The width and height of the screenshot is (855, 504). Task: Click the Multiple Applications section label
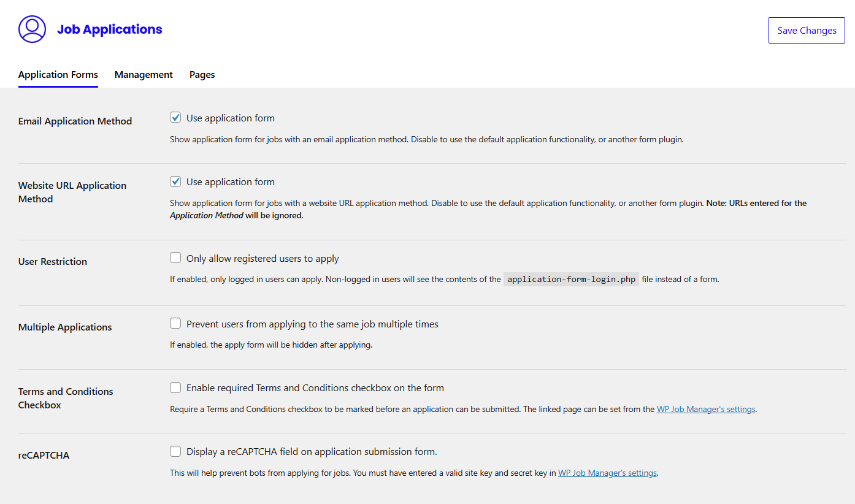[x=65, y=327]
